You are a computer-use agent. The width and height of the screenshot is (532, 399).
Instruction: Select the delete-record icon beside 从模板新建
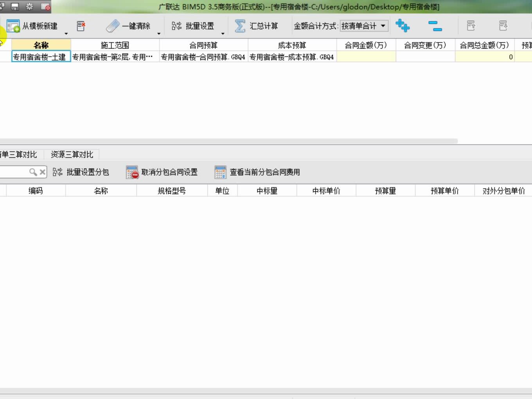[81, 26]
